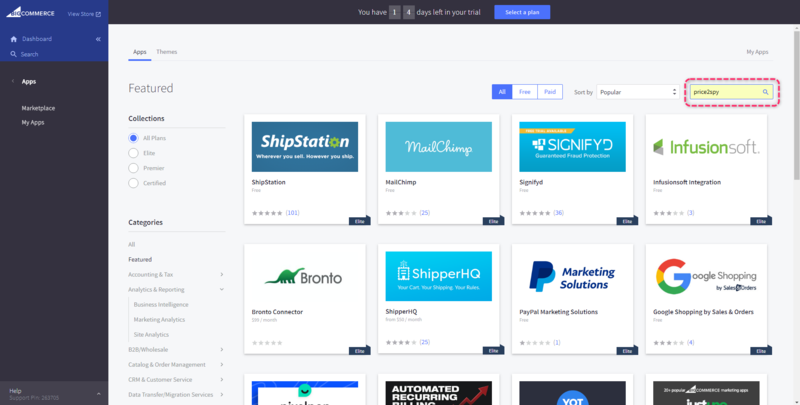Open MailChimp (25) reviews link
The width and height of the screenshot is (800, 405).
(424, 213)
